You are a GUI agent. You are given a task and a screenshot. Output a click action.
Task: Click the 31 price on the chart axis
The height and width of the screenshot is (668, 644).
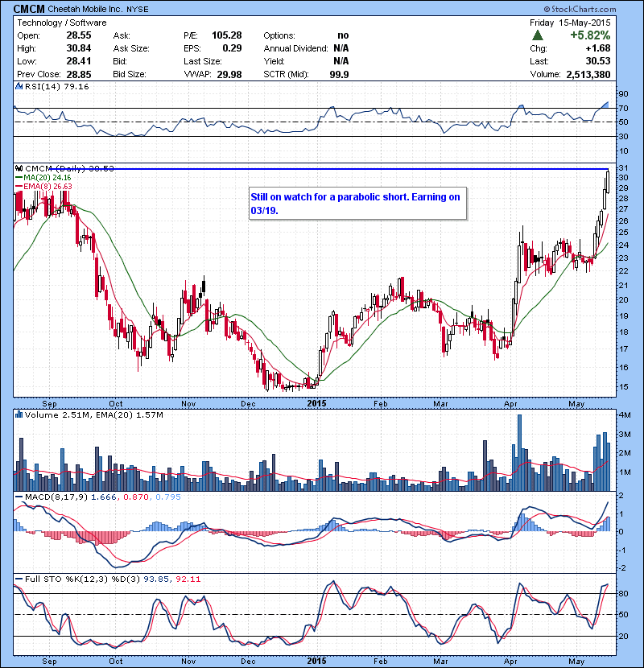tap(623, 167)
